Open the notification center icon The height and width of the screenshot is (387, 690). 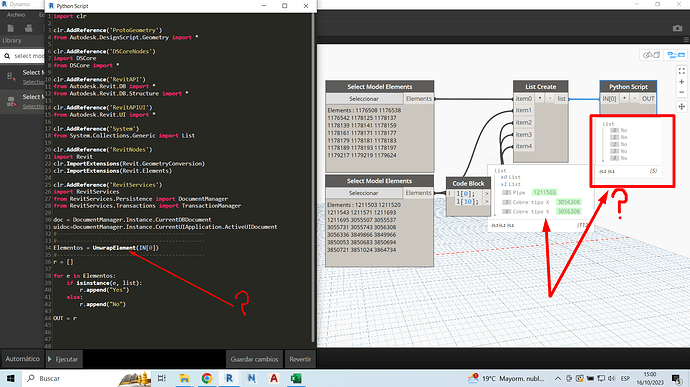tap(677, 378)
